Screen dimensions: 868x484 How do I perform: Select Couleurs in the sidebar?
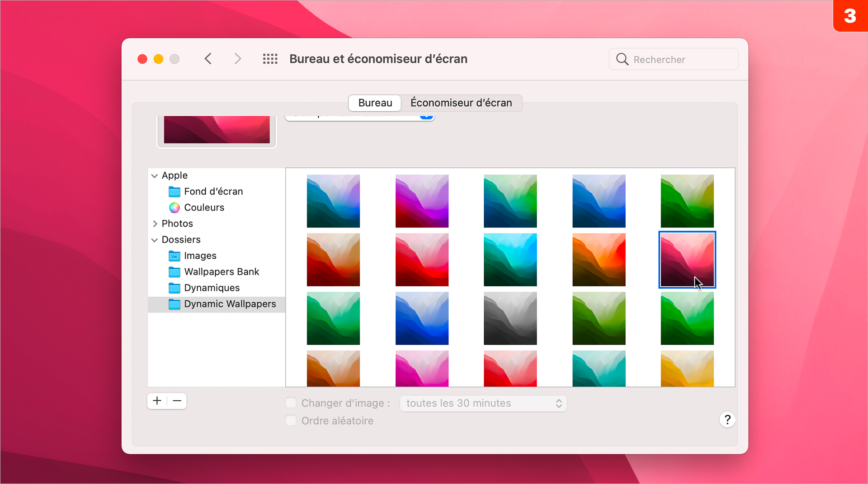pyautogui.click(x=204, y=208)
